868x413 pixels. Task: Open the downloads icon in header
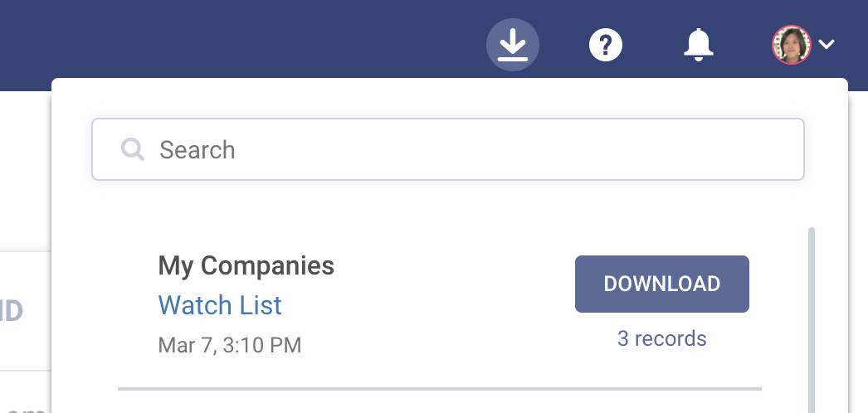(513, 44)
